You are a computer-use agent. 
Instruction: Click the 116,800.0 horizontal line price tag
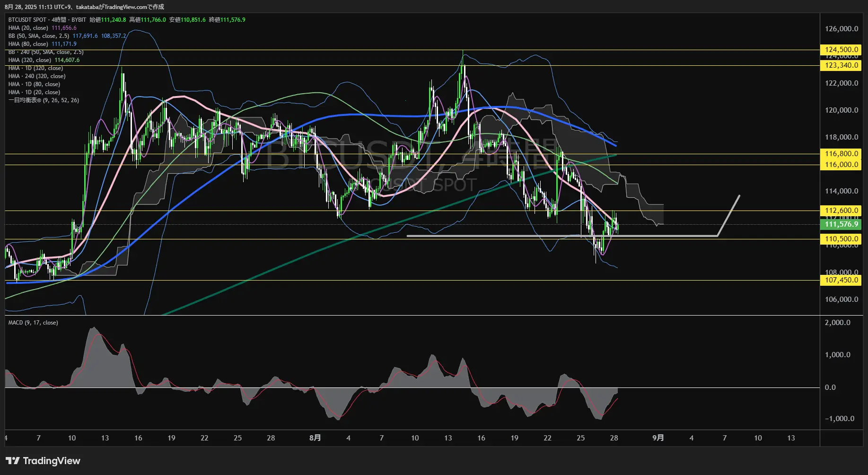tap(841, 154)
